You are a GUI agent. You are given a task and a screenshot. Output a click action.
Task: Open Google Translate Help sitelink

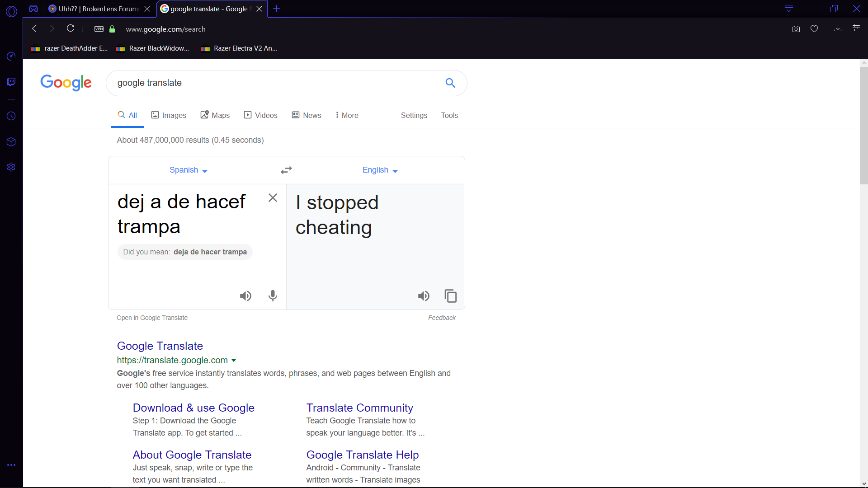point(363,455)
